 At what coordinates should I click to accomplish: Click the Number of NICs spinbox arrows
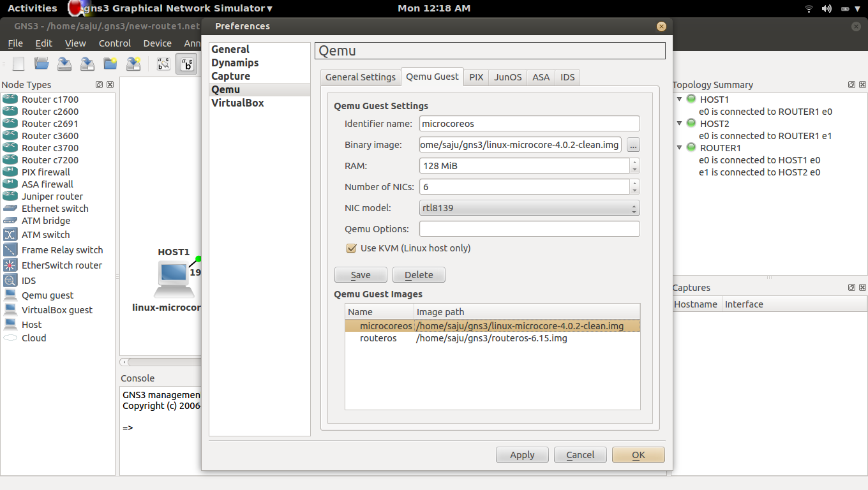coord(634,187)
